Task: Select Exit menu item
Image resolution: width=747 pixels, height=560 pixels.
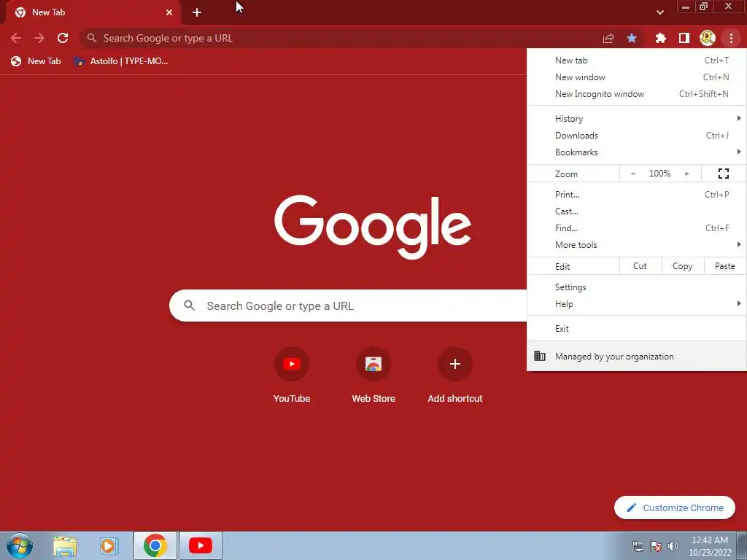Action: 636,329
